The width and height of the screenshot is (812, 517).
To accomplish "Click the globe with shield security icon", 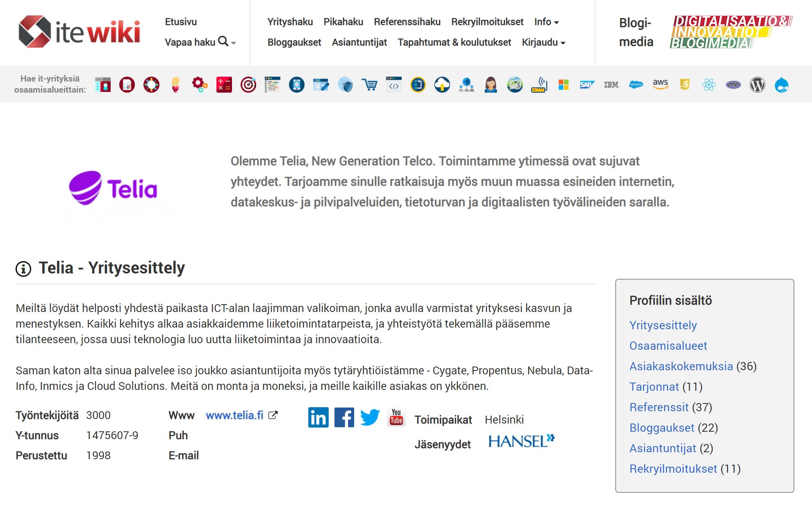I will pyautogui.click(x=345, y=85).
